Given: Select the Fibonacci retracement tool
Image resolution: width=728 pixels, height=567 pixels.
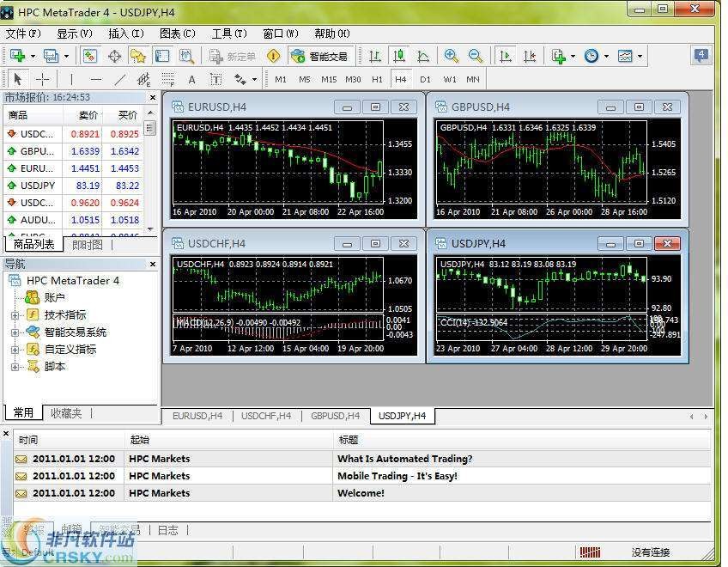Looking at the screenshot, I should (x=168, y=80).
